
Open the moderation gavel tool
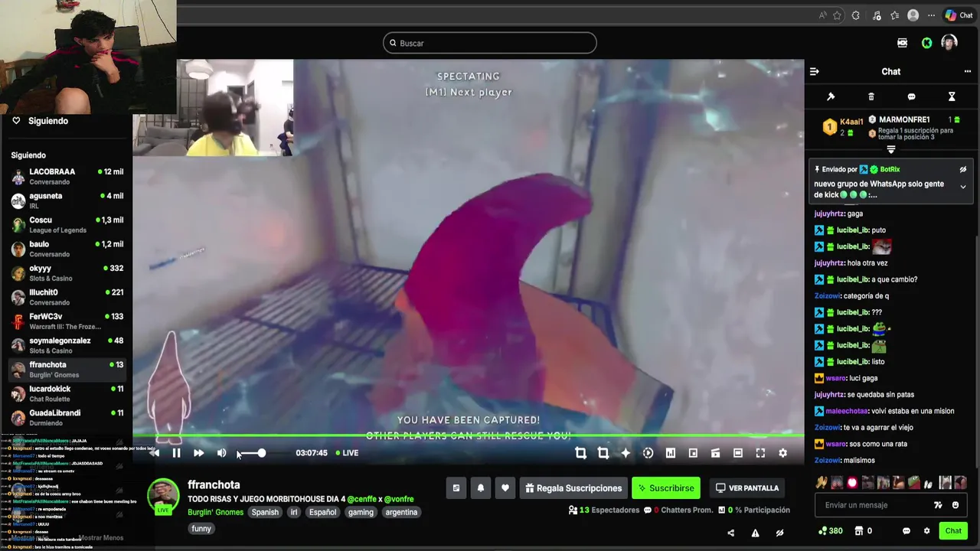831,96
